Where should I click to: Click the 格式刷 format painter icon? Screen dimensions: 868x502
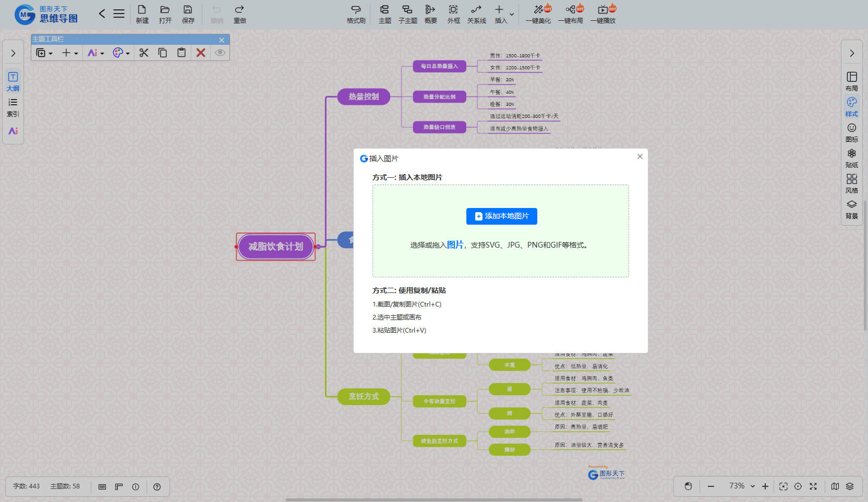[356, 14]
